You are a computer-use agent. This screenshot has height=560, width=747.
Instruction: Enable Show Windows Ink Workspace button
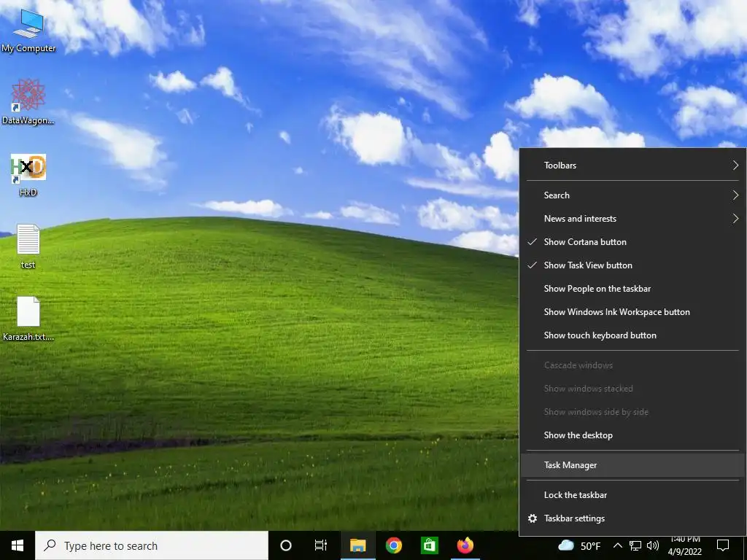[632, 312]
